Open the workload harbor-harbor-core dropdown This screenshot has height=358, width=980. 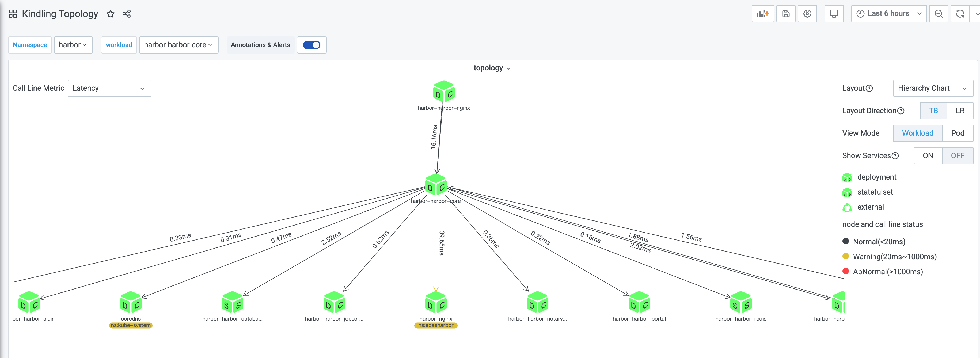(x=178, y=45)
